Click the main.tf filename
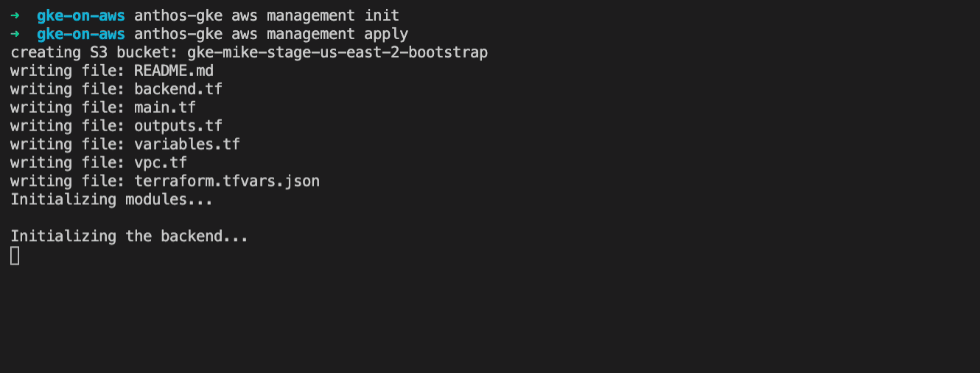Image resolution: width=980 pixels, height=373 pixels. [x=165, y=108]
